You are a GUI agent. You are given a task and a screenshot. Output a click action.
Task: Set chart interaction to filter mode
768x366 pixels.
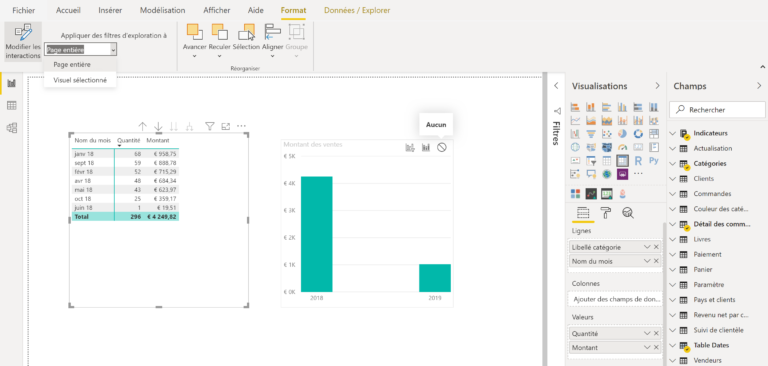410,147
